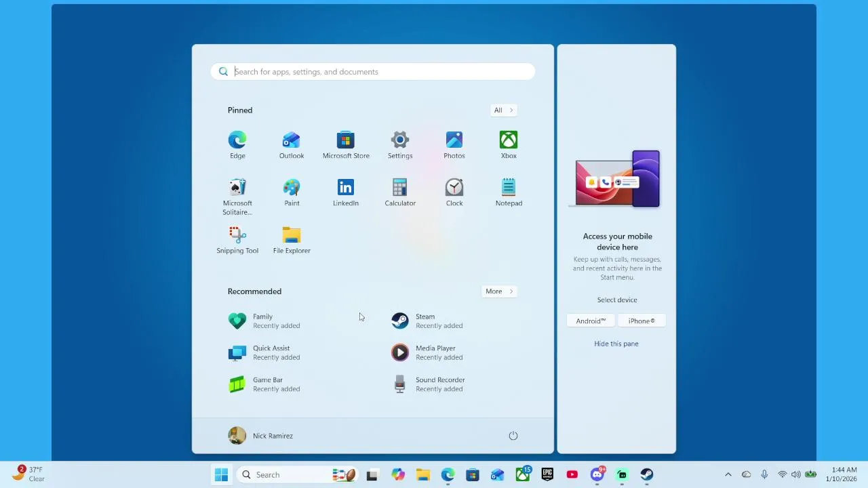Open YouTube from the taskbar
Viewport: 868px width, 488px height.
(x=572, y=474)
